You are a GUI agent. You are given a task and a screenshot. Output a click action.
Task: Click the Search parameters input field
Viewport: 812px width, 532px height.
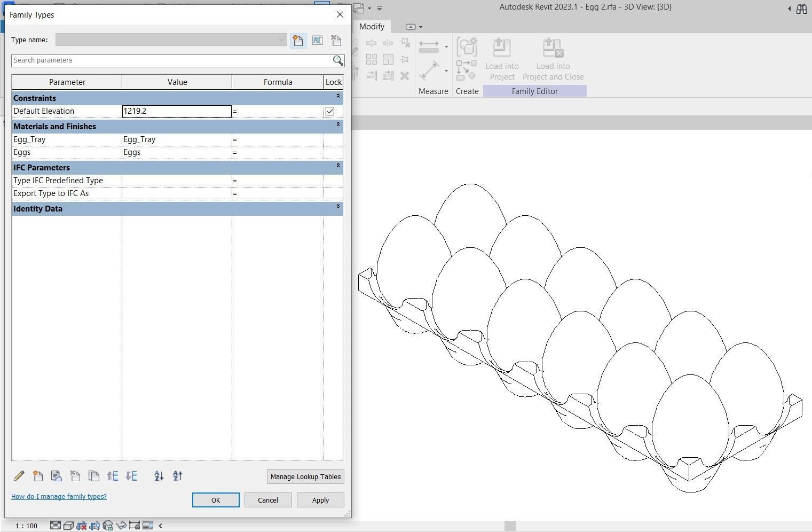[x=172, y=60]
